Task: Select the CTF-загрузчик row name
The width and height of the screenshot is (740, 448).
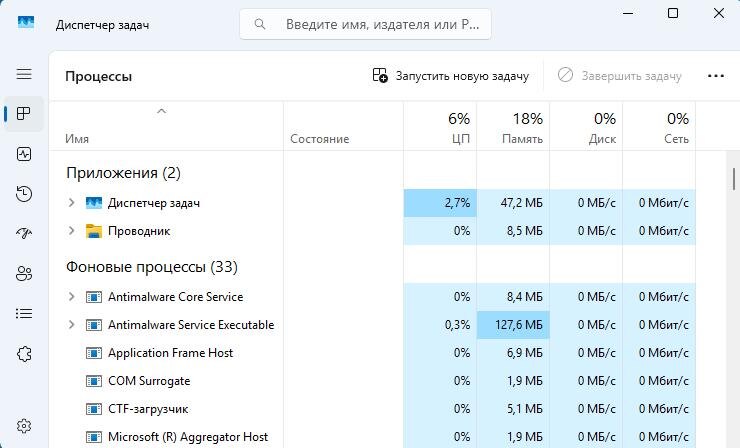Action: click(x=148, y=409)
